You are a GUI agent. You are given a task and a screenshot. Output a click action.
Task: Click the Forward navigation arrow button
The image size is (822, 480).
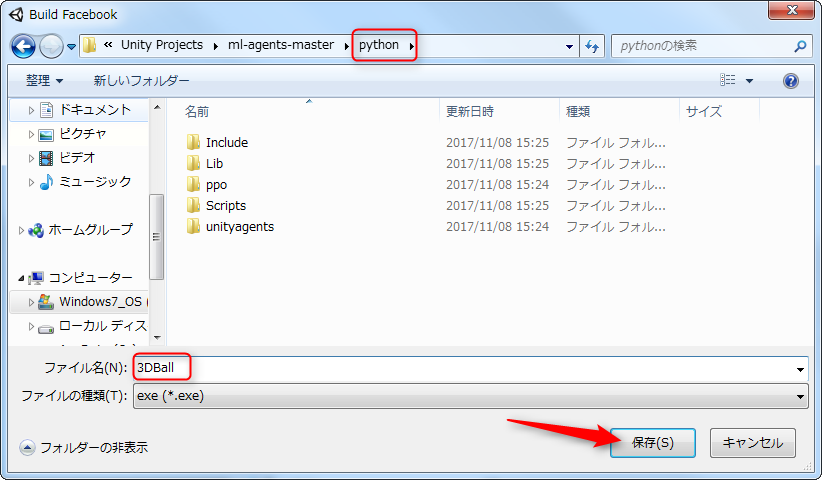[x=51, y=46]
